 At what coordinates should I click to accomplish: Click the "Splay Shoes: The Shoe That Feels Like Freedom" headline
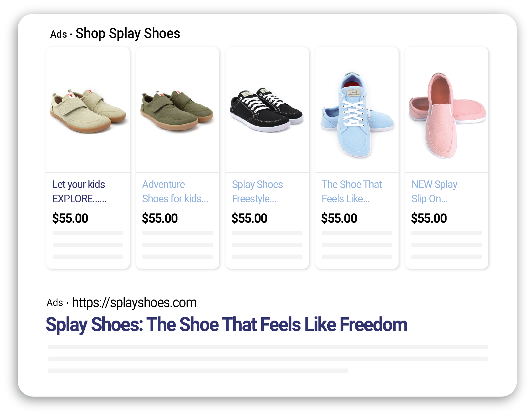point(226,325)
